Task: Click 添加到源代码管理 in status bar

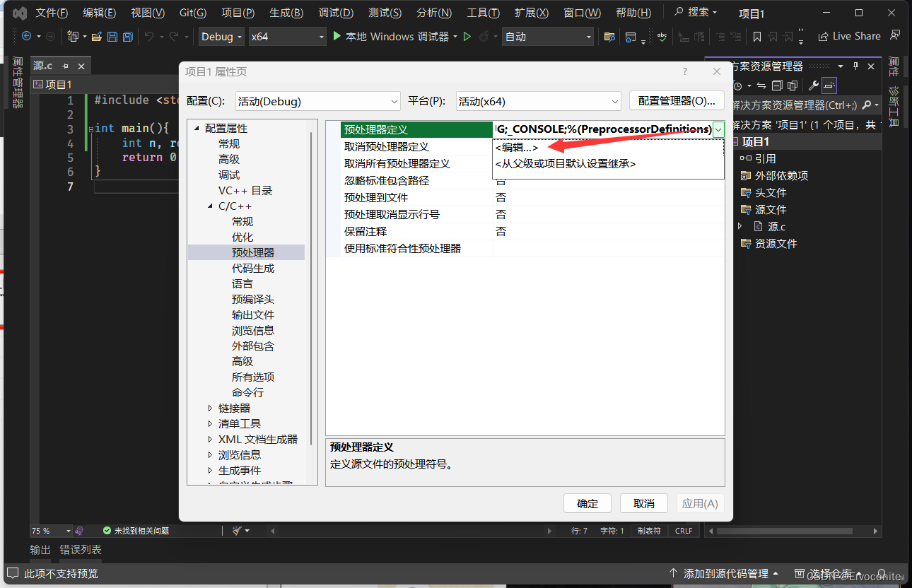Action: [724, 573]
